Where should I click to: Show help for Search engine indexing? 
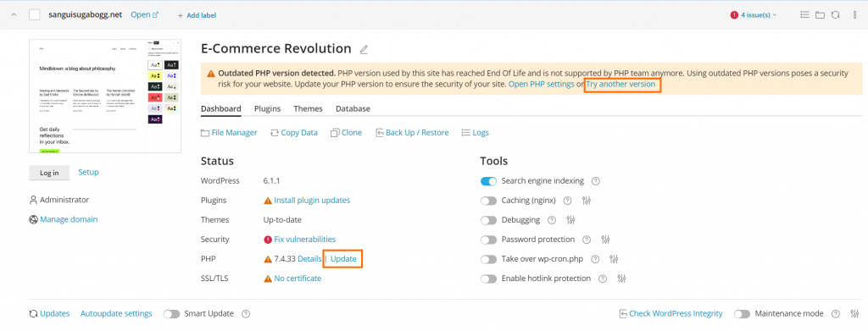point(596,180)
